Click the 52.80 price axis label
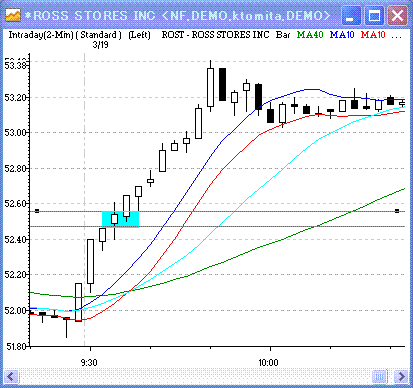 click(15, 168)
